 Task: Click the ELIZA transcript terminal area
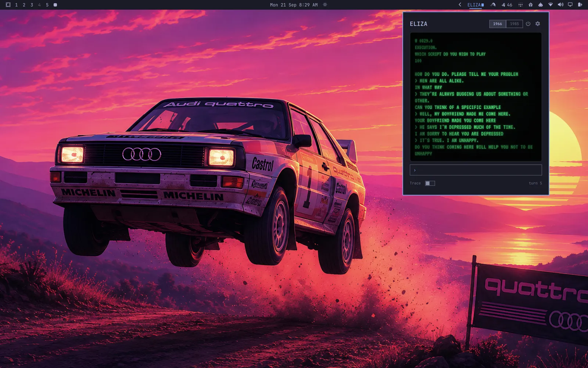pyautogui.click(x=476, y=97)
